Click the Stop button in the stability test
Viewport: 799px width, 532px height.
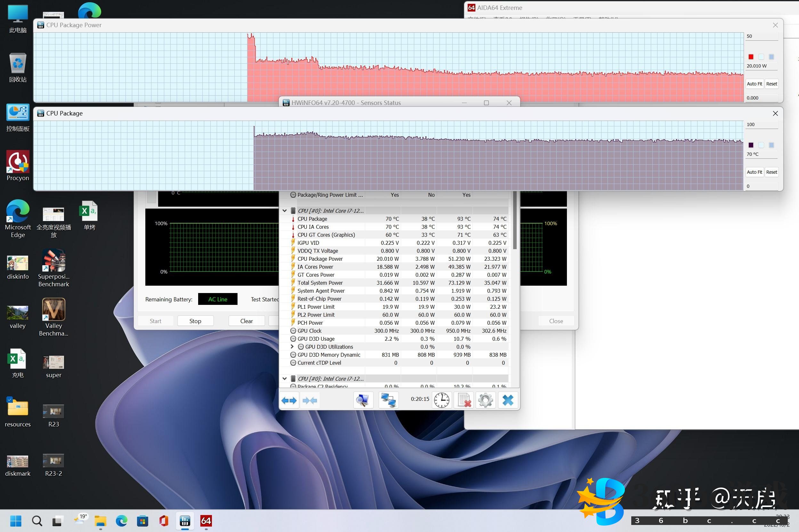pyautogui.click(x=195, y=321)
